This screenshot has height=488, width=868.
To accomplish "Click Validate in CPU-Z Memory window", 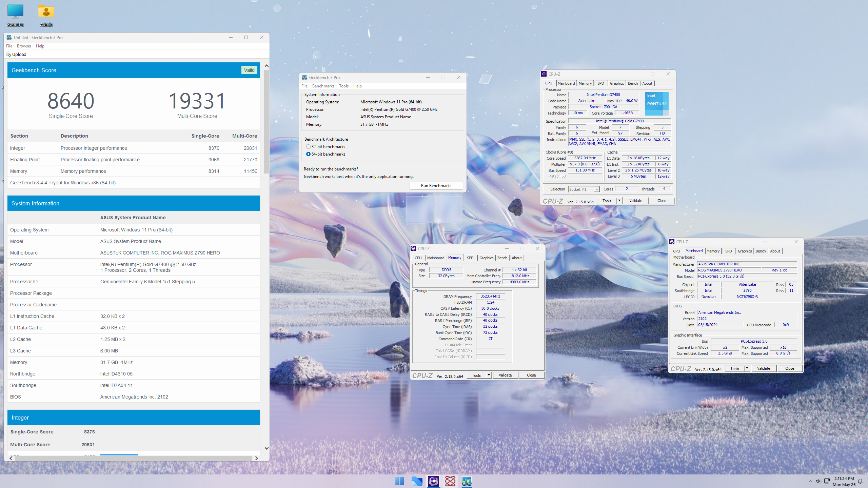I will [x=505, y=375].
